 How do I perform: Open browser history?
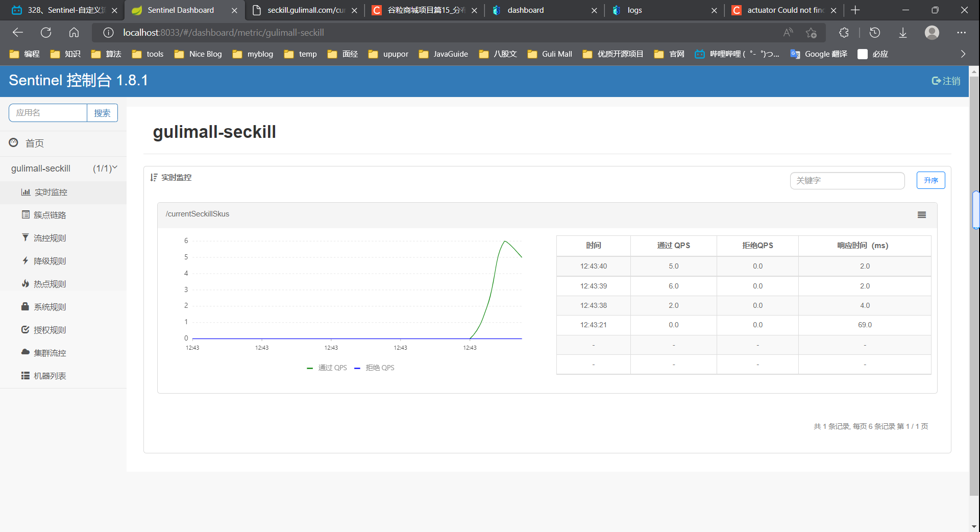(x=875, y=33)
